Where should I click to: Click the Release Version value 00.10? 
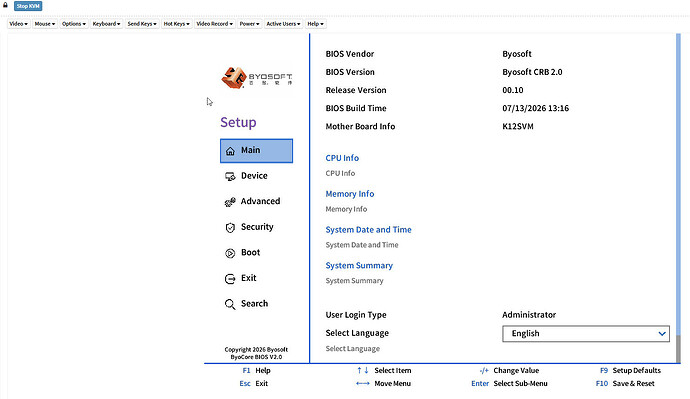(513, 90)
